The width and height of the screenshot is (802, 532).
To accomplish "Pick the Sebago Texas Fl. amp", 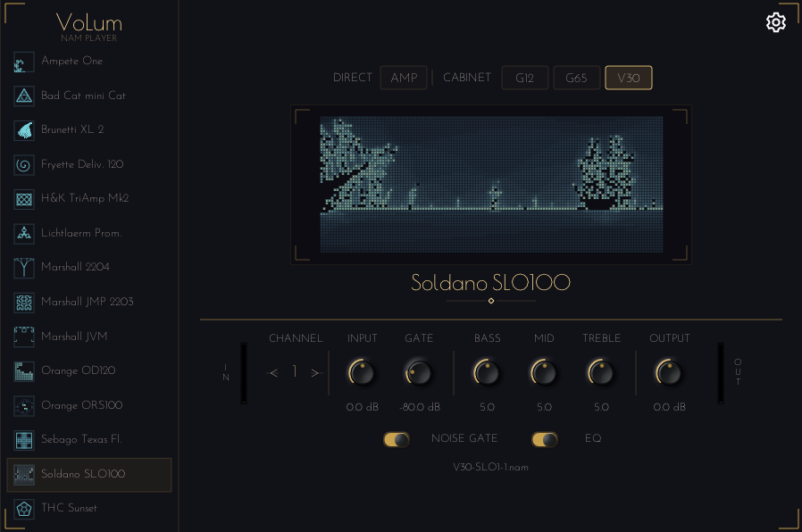I will coord(89,439).
